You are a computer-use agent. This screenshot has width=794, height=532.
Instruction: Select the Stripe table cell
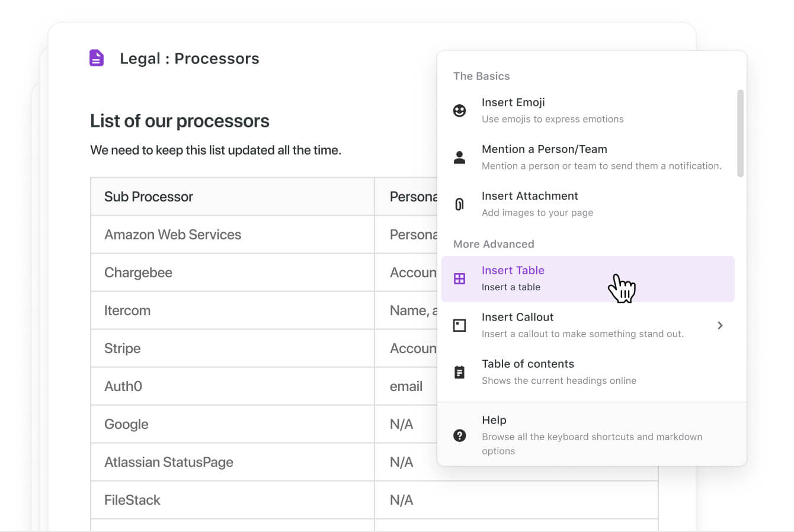232,348
